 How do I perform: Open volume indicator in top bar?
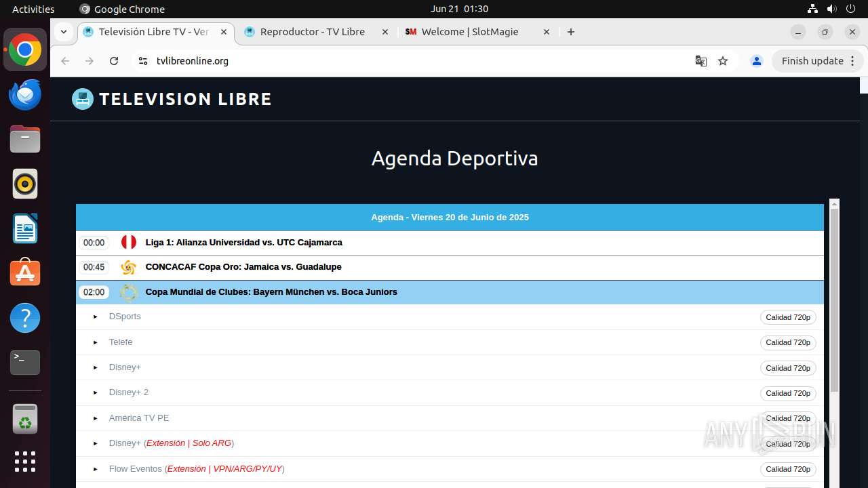(831, 9)
